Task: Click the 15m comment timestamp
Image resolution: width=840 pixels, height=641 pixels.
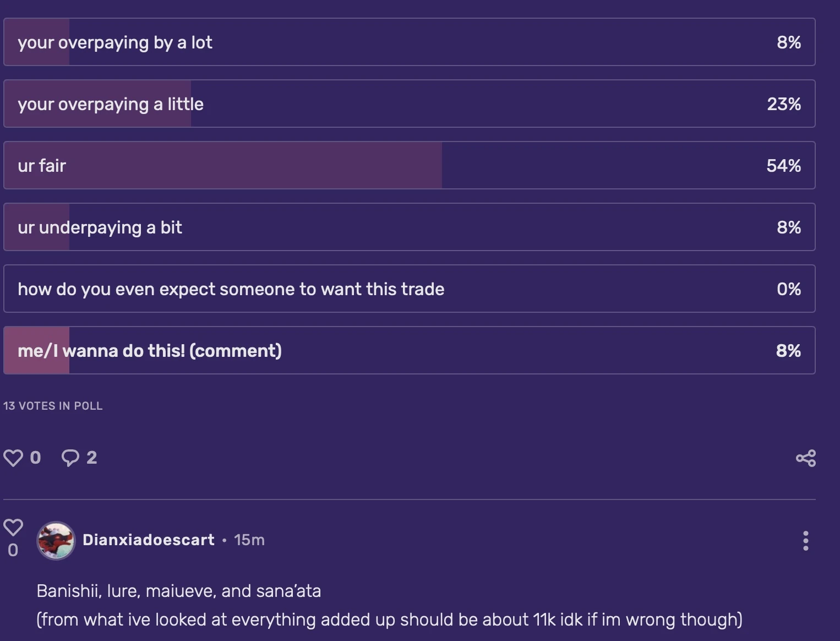Action: pos(249,540)
